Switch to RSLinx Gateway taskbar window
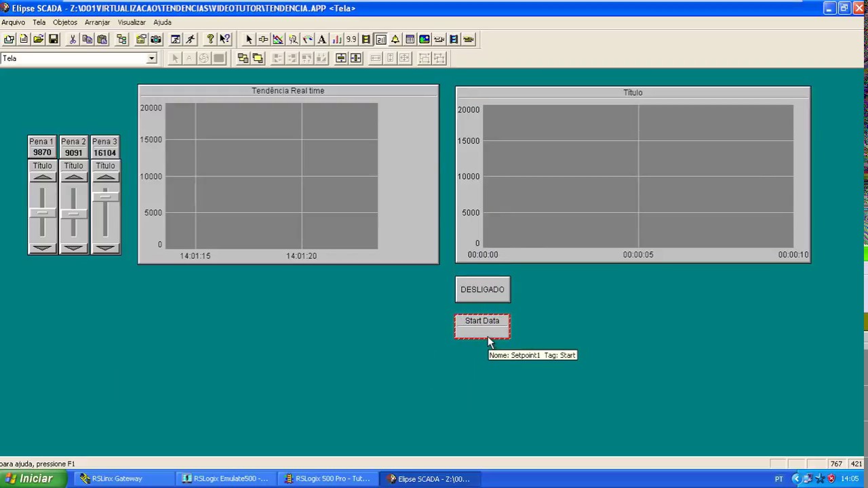 pos(123,479)
